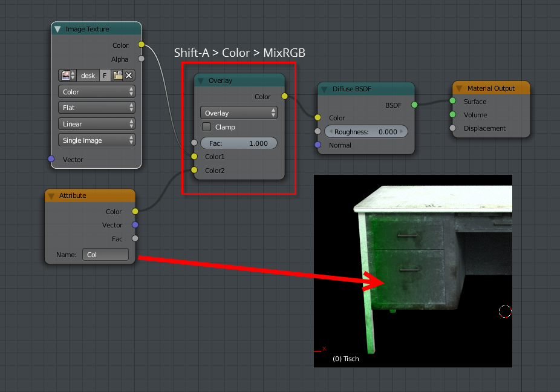The image size is (560, 392).
Task: Select the Image Texture node header
Action: [96, 29]
